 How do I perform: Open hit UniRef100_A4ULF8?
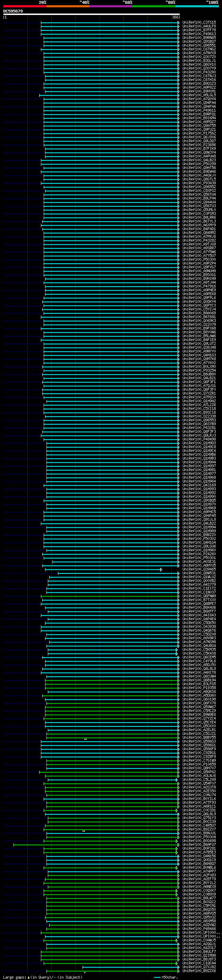[199, 26]
